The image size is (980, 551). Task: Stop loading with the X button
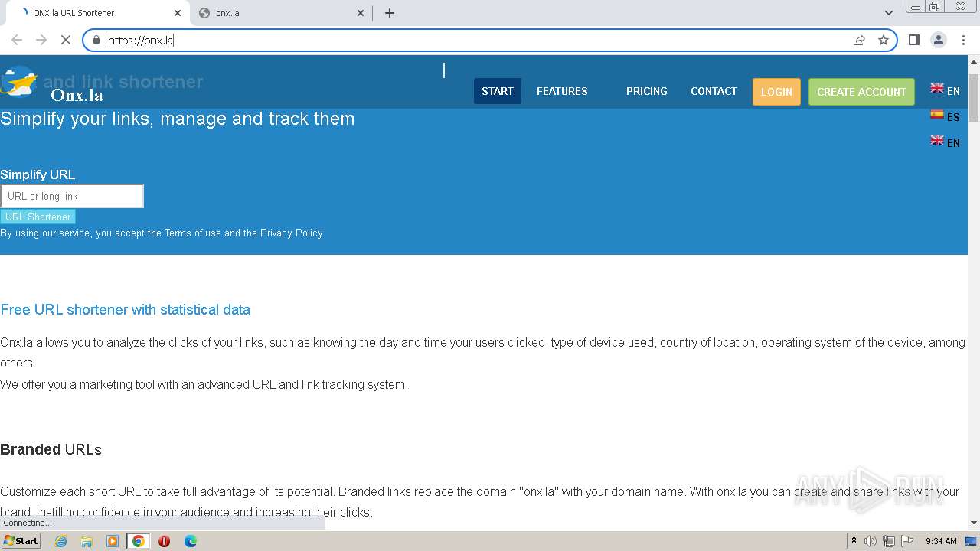click(x=66, y=40)
